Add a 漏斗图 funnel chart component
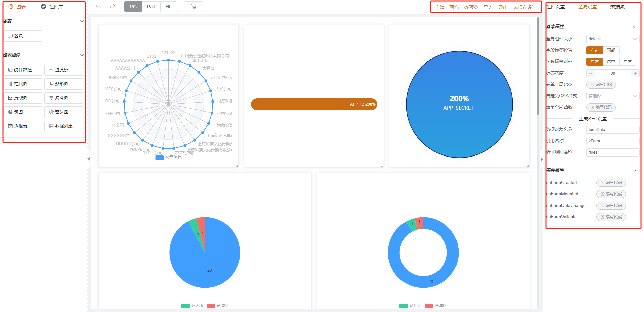Image resolution: width=644 pixels, height=312 pixels. [x=64, y=98]
